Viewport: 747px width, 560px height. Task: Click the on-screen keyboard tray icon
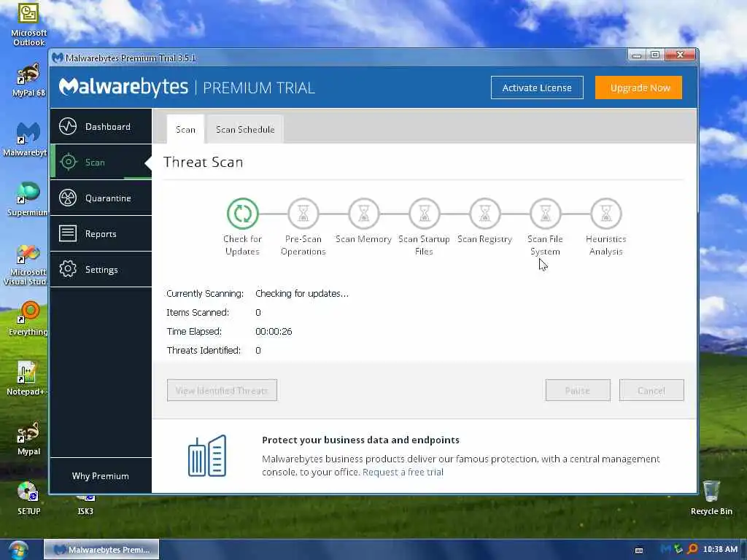pos(639,550)
